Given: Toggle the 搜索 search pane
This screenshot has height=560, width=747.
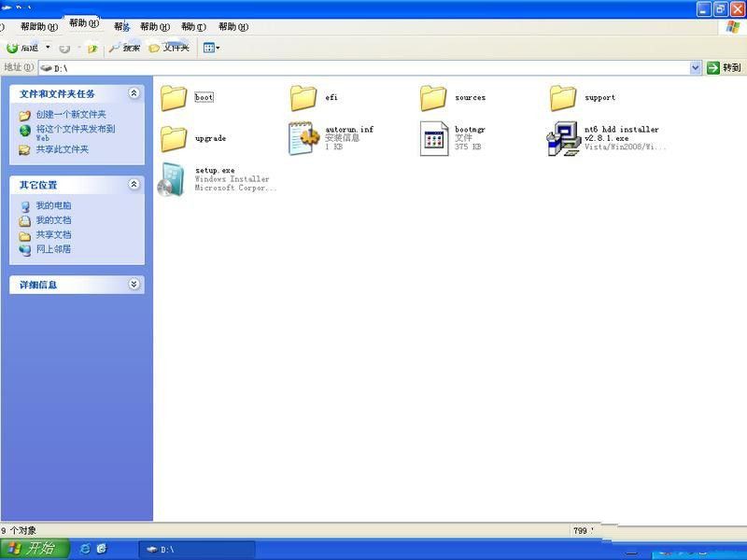Looking at the screenshot, I should [129, 47].
